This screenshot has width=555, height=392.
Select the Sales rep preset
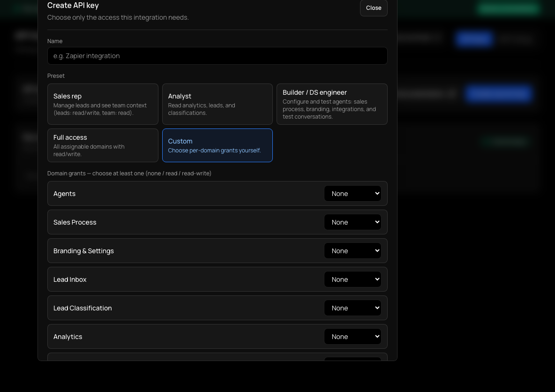[103, 104]
